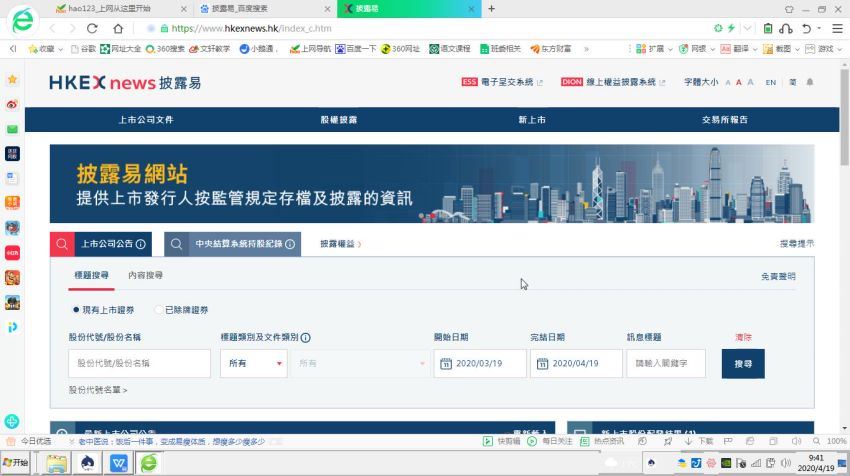Image resolution: width=850 pixels, height=476 pixels.
Task: Expand the 网银 online banking dropdown
Action: (712, 49)
